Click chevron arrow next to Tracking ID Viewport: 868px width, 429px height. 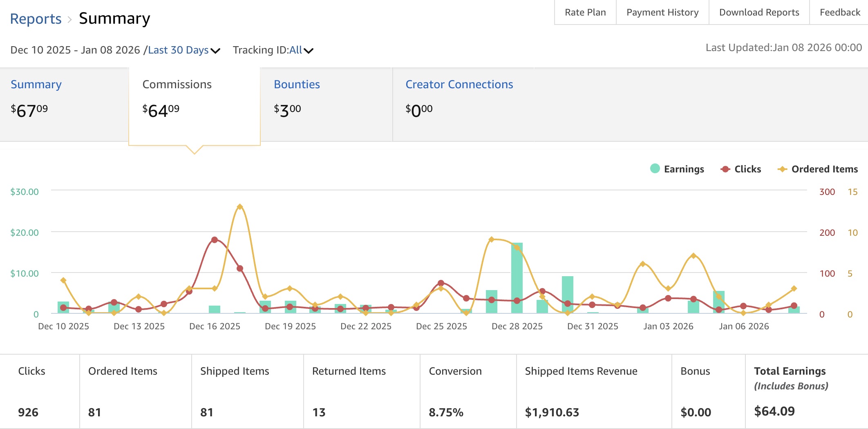click(309, 51)
